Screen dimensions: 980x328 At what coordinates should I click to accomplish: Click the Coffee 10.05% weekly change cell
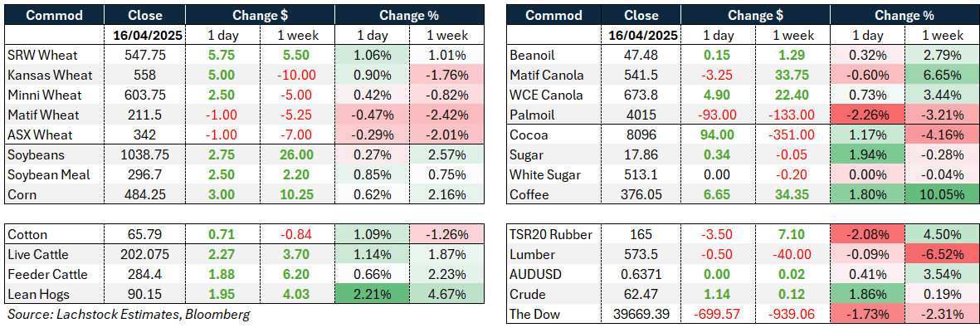coord(943,194)
